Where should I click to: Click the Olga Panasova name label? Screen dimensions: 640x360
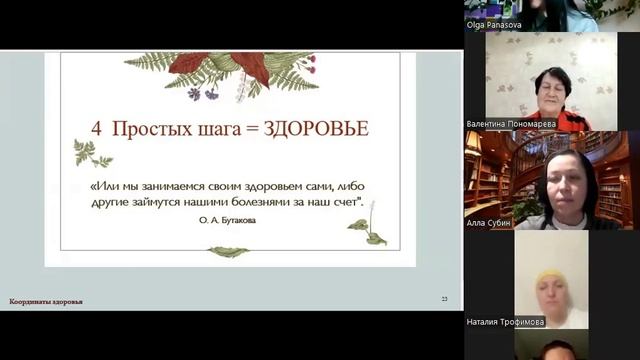point(494,25)
